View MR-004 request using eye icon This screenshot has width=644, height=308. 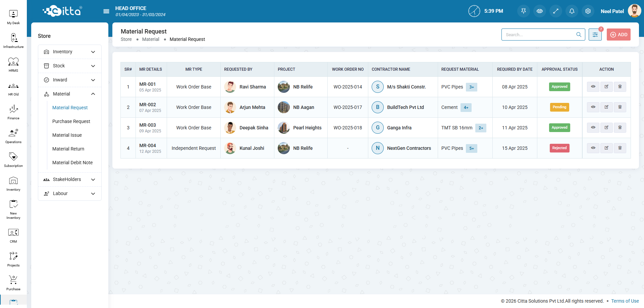coord(593,148)
